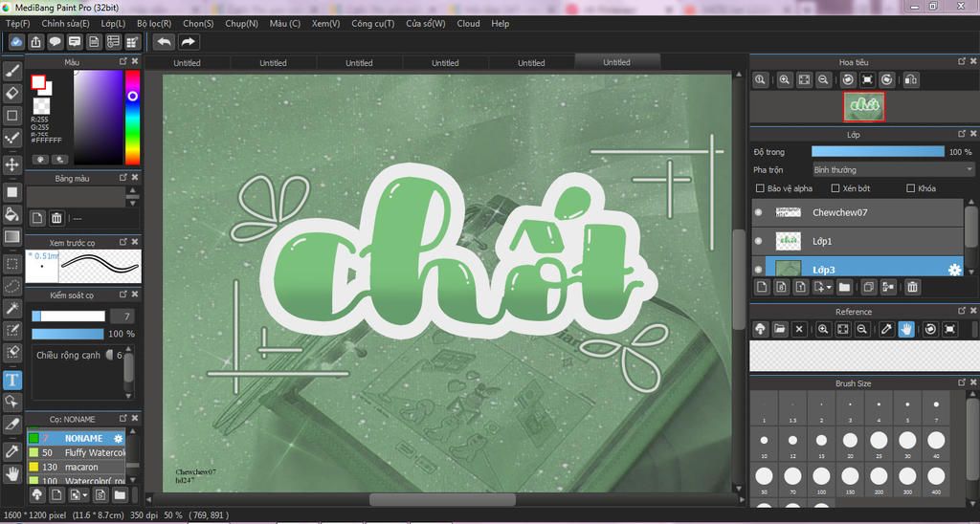Viewport: 980px width, 524px height.
Task: Select the Fluffy Watercolor brush
Action: pos(77,453)
